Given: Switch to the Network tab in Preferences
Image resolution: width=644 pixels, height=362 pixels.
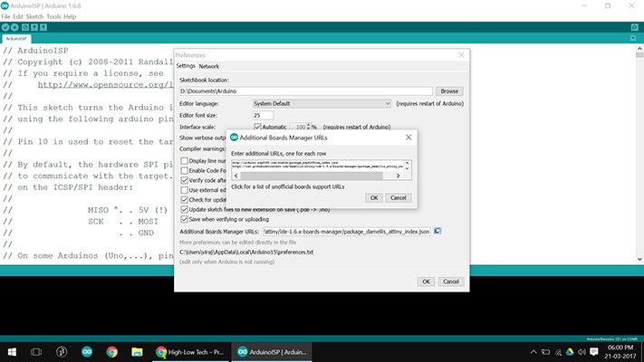Looking at the screenshot, I should point(209,66).
